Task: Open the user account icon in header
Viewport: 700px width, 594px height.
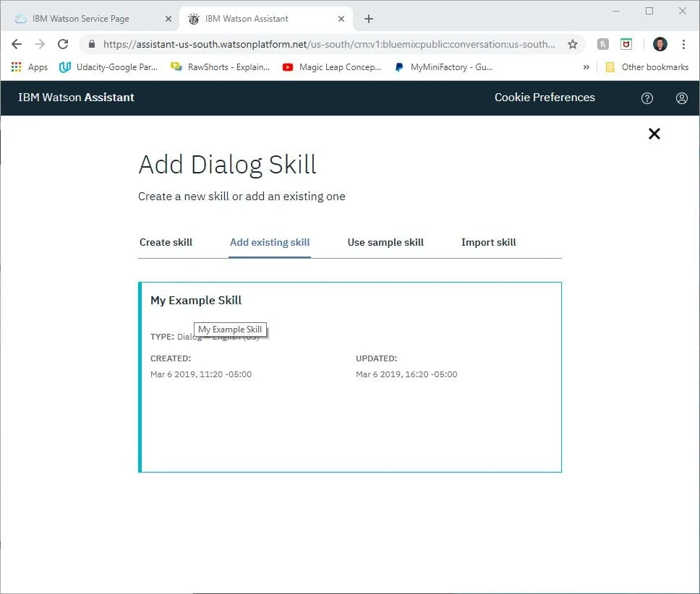Action: (681, 98)
